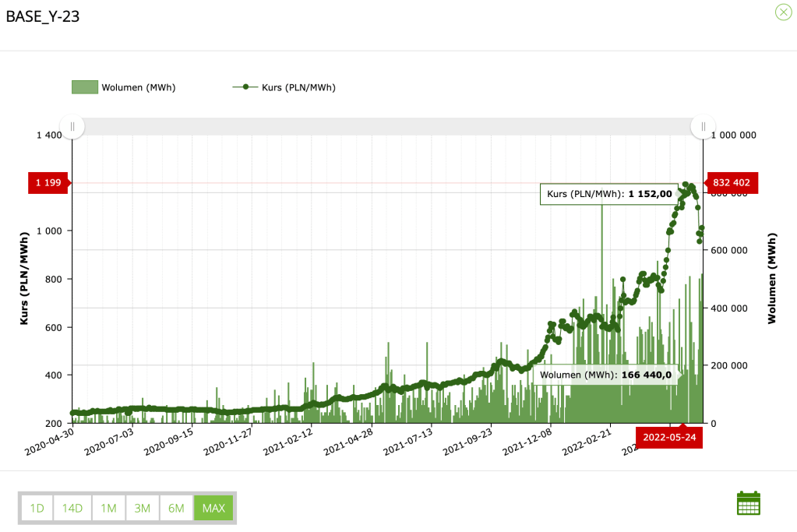Click the Kurs legend line marker
797x532 pixels.
click(245, 87)
